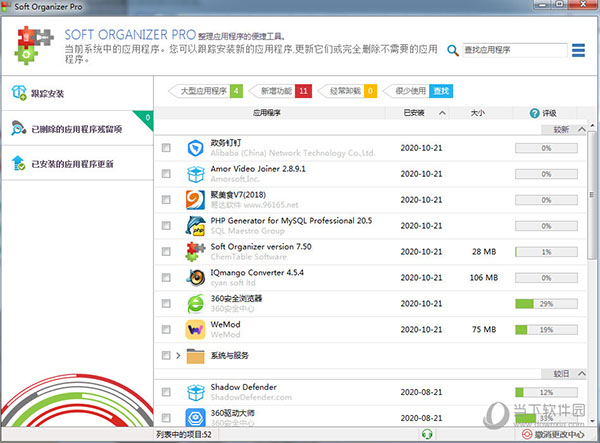Click the help question mark by 评级
Screen dimensions: 600x443
[x=534, y=113]
